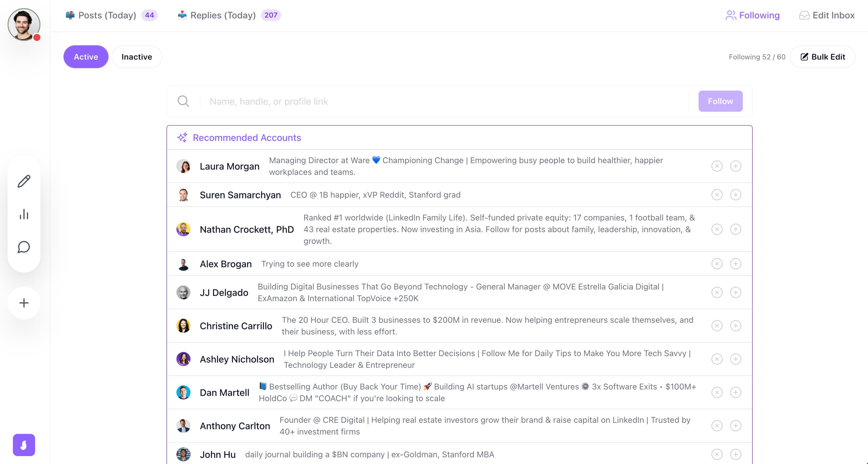The width and height of the screenshot is (868, 464).
Task: Click the sparkles icon next to Recommended Accounts
Action: (183, 137)
